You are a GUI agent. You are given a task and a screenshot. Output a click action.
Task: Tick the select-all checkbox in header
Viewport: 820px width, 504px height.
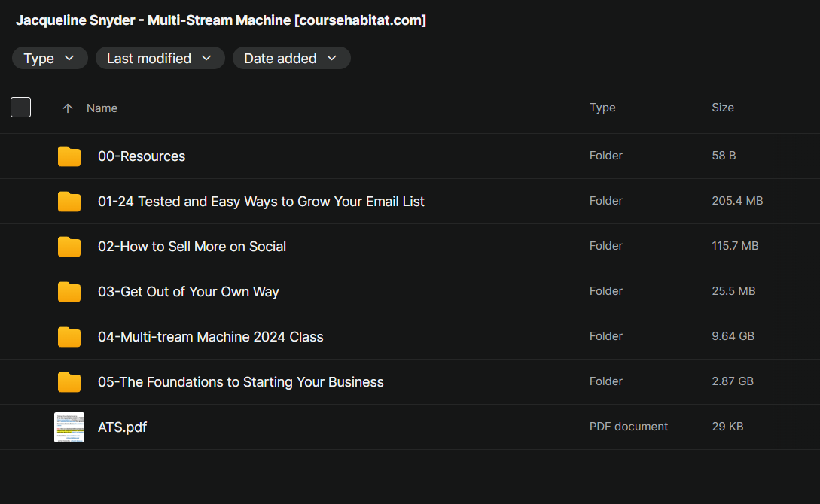[x=21, y=107]
